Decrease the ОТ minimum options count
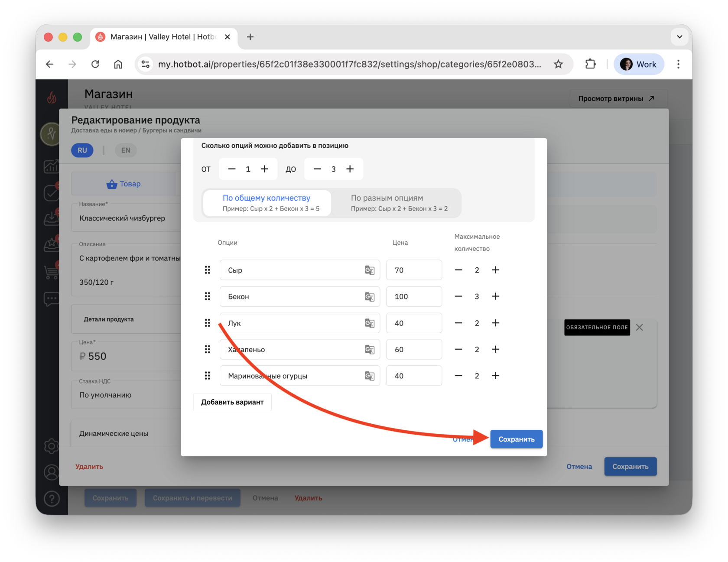This screenshot has width=728, height=562. pyautogui.click(x=232, y=169)
